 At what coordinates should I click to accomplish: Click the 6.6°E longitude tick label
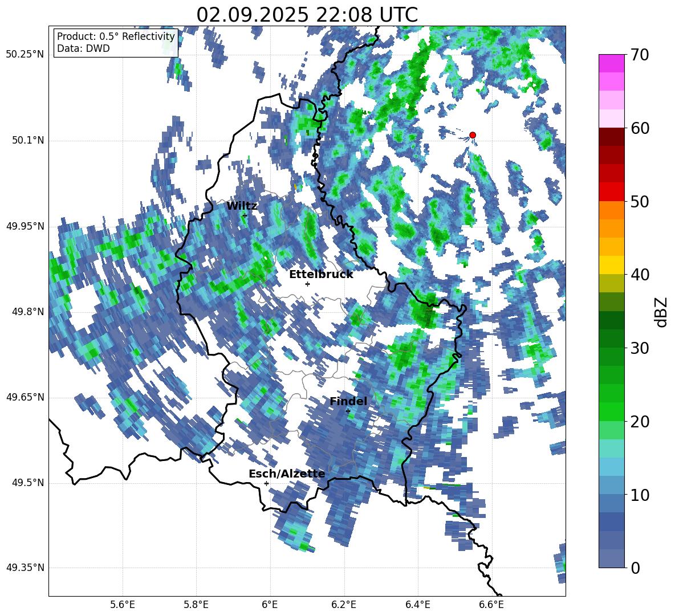(x=491, y=605)
